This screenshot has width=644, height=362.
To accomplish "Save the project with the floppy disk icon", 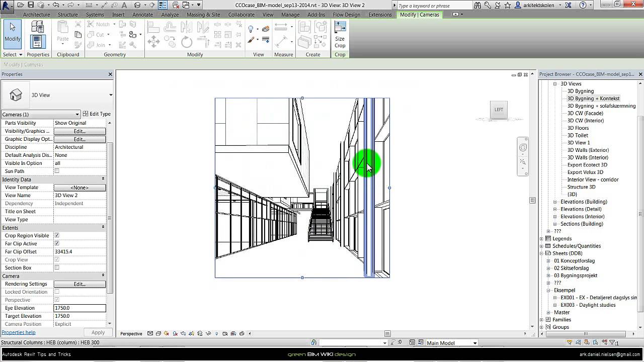I will [31, 5].
